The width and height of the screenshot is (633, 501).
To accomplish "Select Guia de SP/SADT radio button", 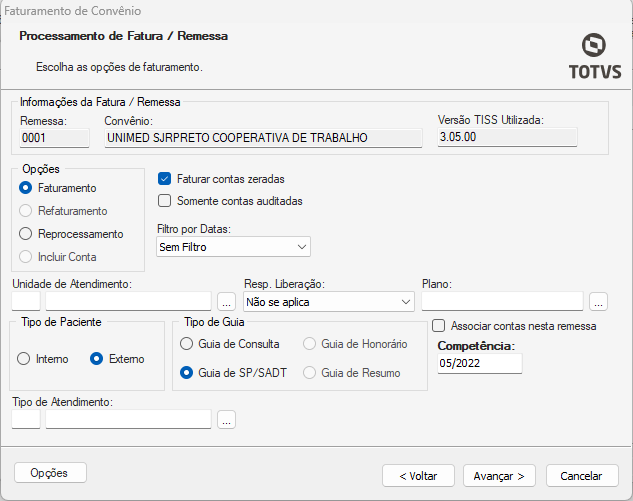I will (x=187, y=373).
